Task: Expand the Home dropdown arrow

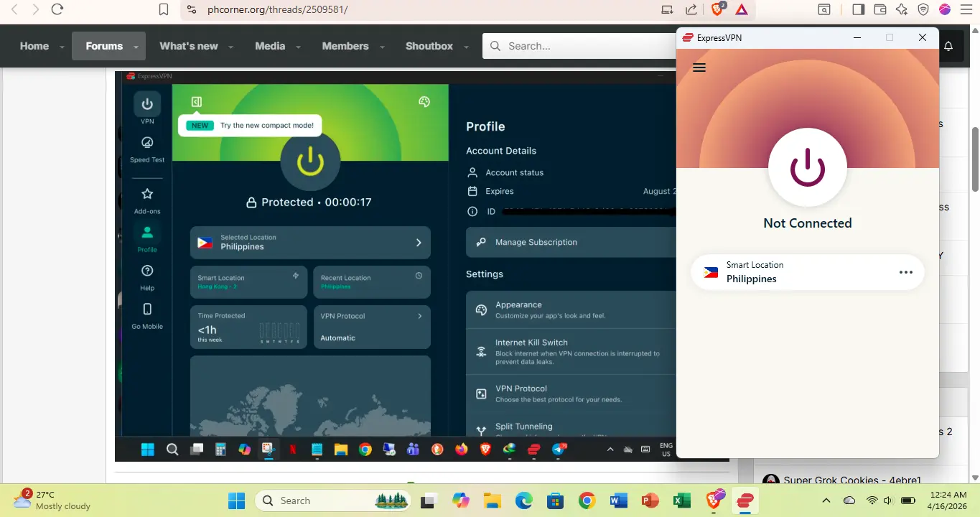Action: 62,47
